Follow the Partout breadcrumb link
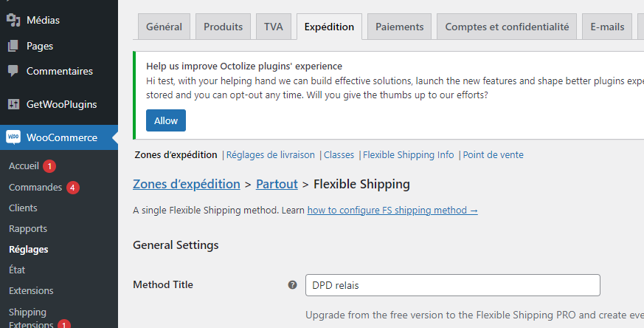The image size is (644, 328). (x=277, y=184)
